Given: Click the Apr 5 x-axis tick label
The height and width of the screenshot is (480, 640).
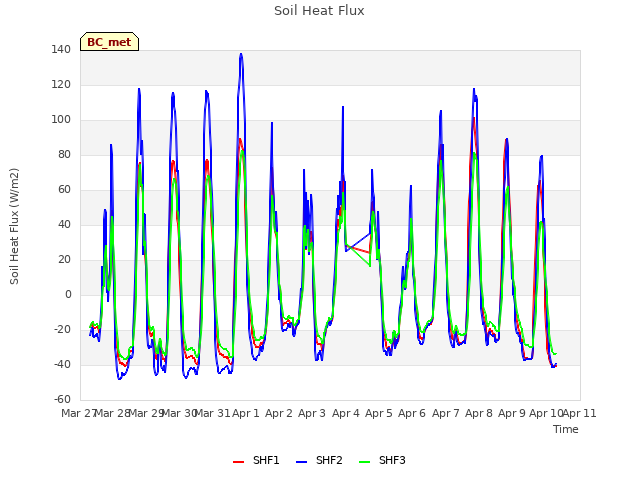Looking at the screenshot, I should click(x=379, y=413).
